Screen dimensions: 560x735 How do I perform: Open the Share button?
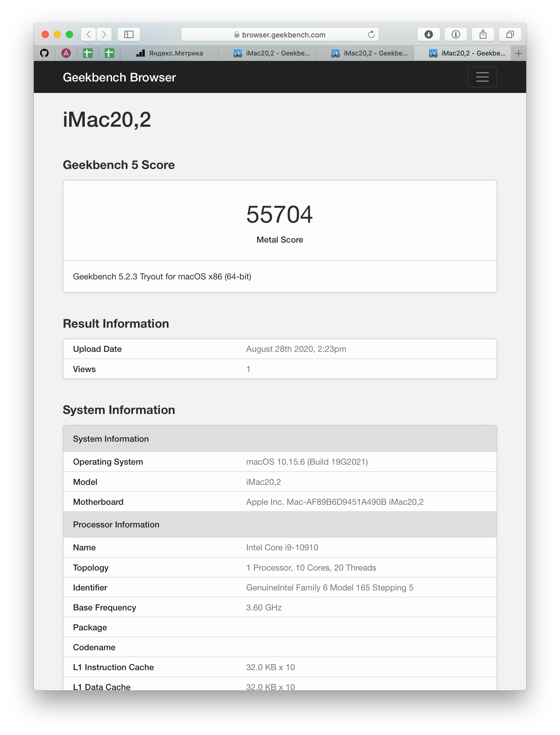pyautogui.click(x=483, y=34)
